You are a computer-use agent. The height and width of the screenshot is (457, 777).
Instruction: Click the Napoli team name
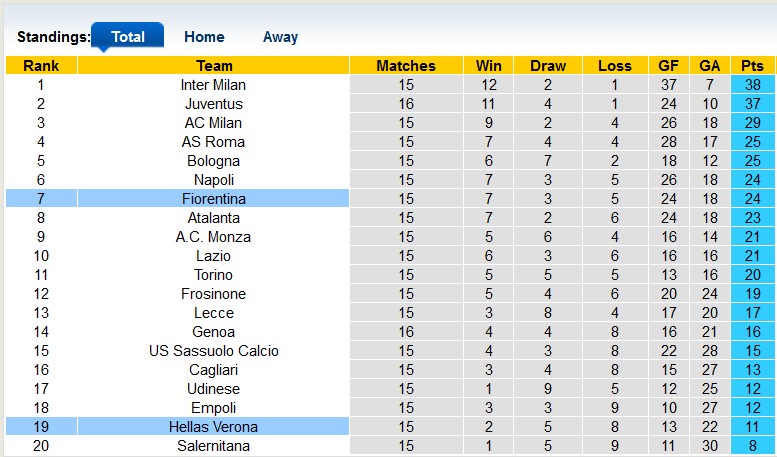pos(214,180)
